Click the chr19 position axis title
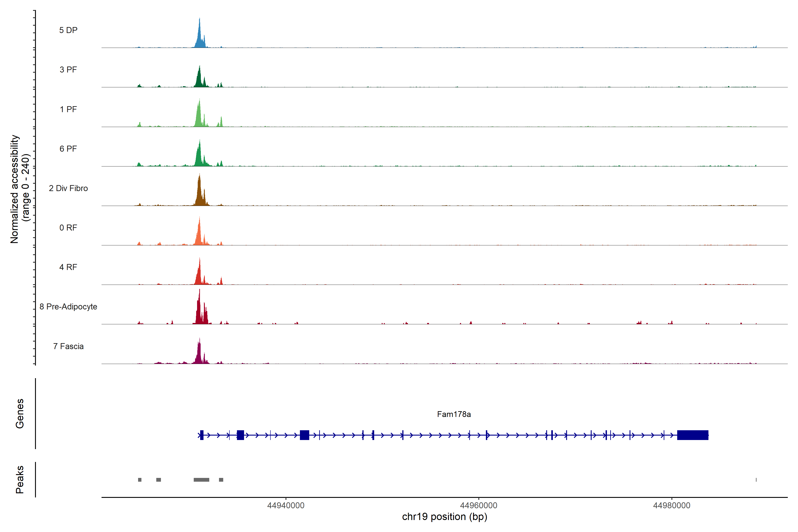The height and width of the screenshot is (532, 798). [444, 517]
